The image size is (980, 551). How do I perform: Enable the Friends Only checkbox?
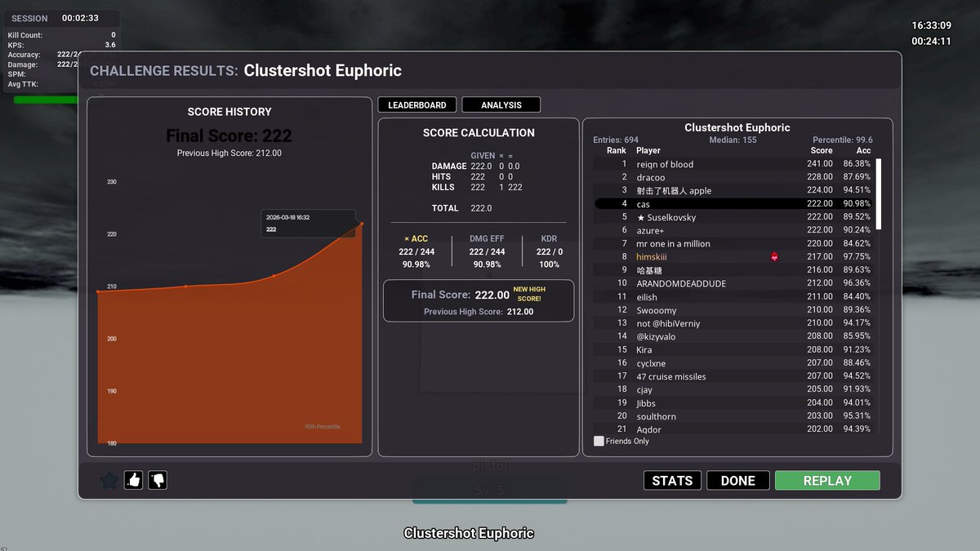click(599, 441)
